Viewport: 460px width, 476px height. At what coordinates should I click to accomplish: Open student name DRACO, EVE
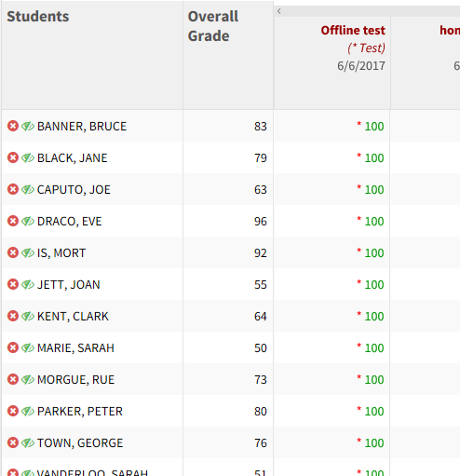point(69,222)
